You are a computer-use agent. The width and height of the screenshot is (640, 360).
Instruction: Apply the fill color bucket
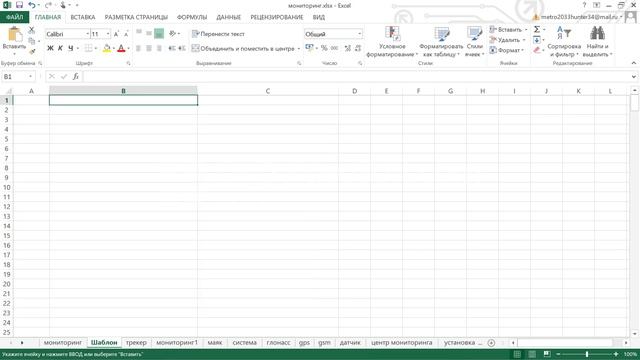pyautogui.click(x=107, y=48)
